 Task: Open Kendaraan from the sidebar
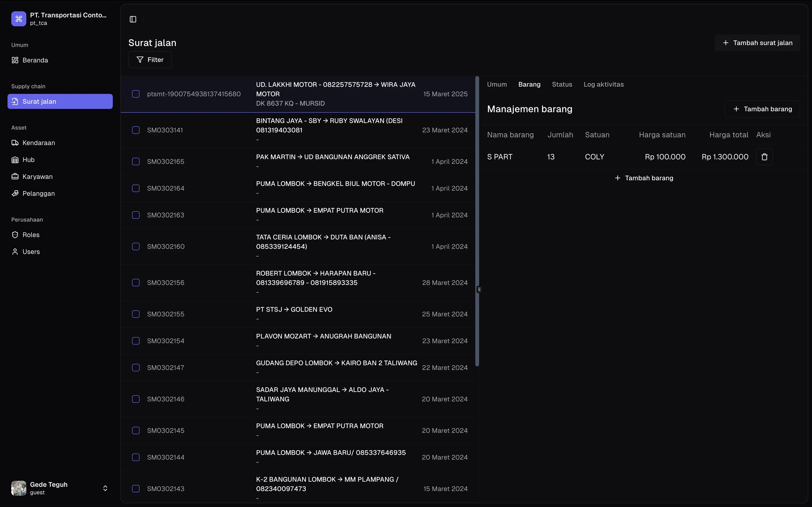point(39,143)
